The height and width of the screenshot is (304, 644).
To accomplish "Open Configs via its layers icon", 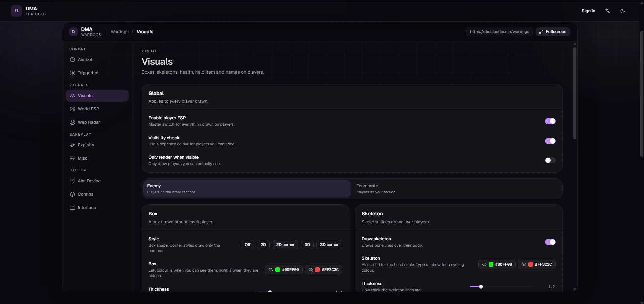I will [x=72, y=194].
